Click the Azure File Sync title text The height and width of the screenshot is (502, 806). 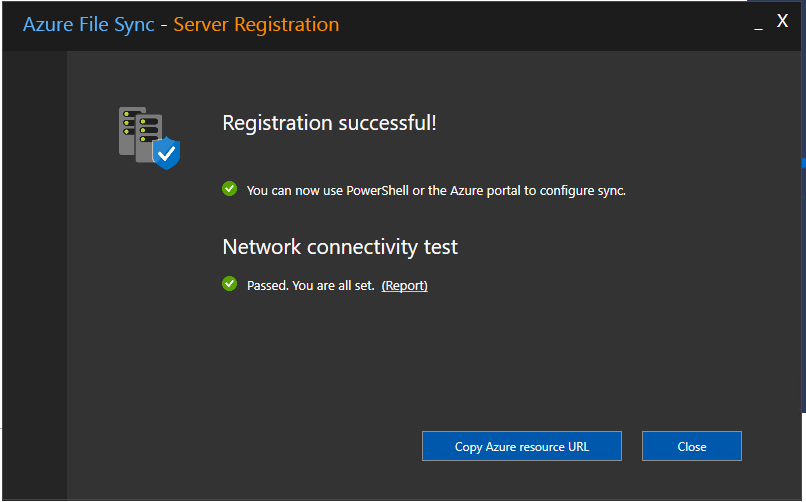89,24
